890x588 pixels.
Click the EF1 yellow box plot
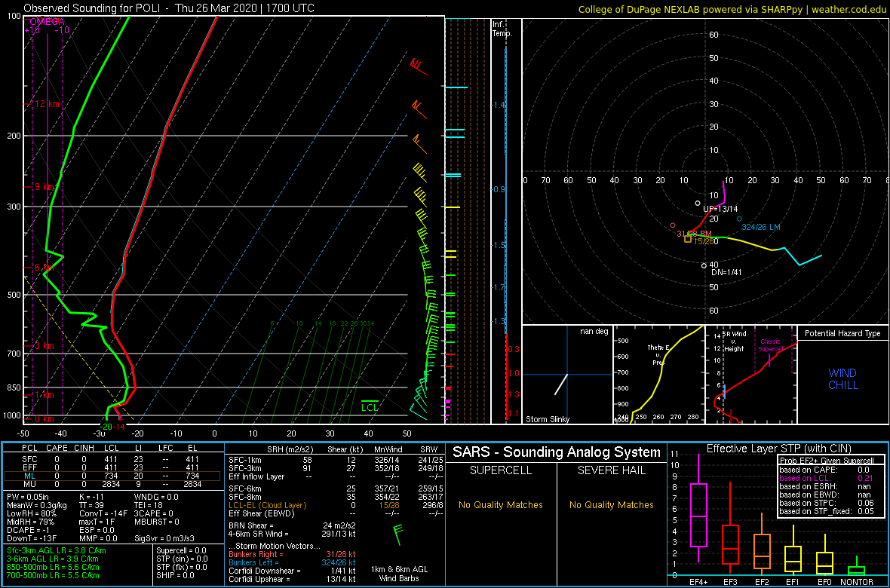pos(794,550)
